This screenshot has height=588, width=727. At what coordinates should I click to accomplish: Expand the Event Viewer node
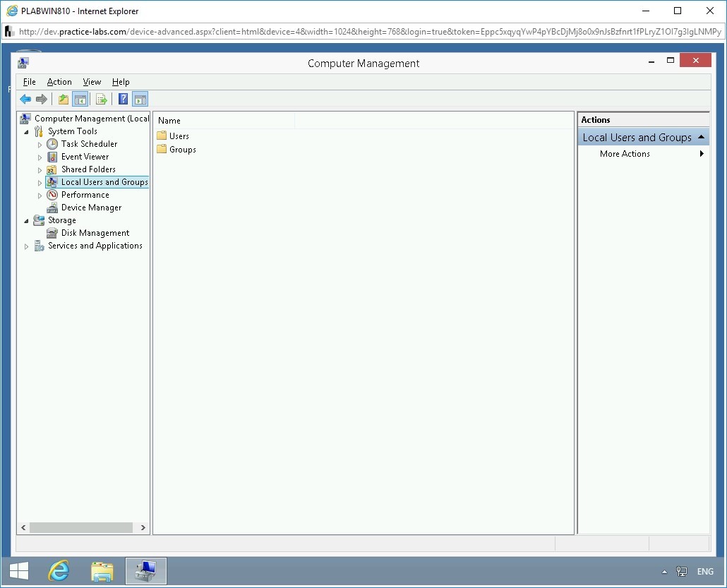pos(40,157)
